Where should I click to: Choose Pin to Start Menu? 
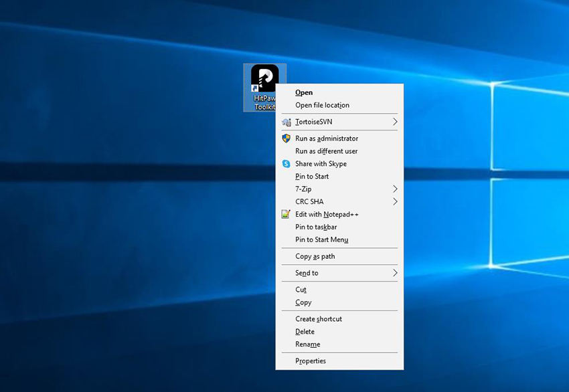coord(321,239)
